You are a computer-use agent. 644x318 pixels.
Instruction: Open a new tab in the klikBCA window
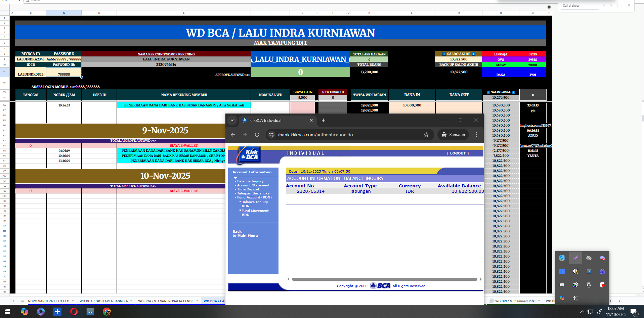point(324,120)
